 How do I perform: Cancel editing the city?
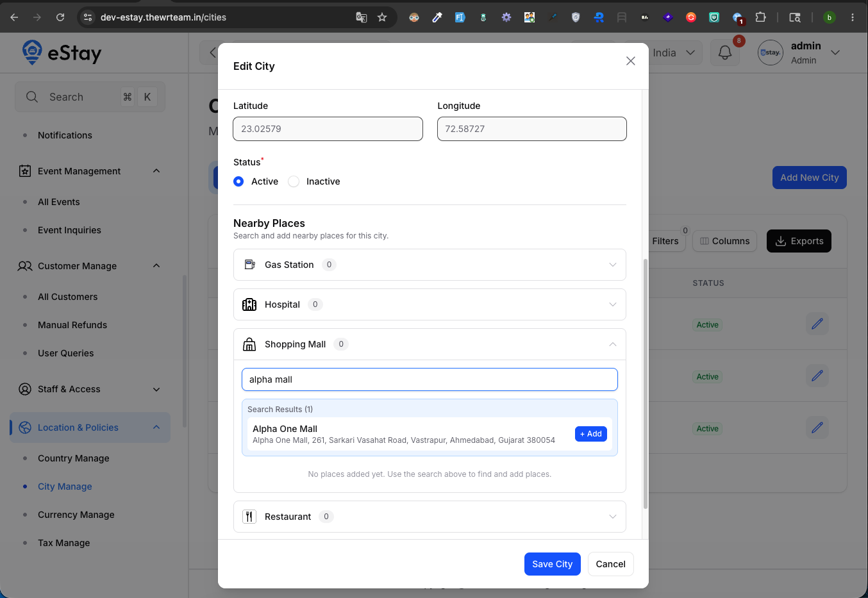coord(610,564)
